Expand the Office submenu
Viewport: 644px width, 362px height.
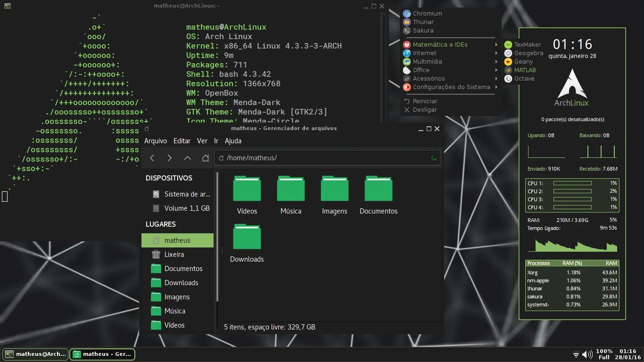click(x=450, y=70)
